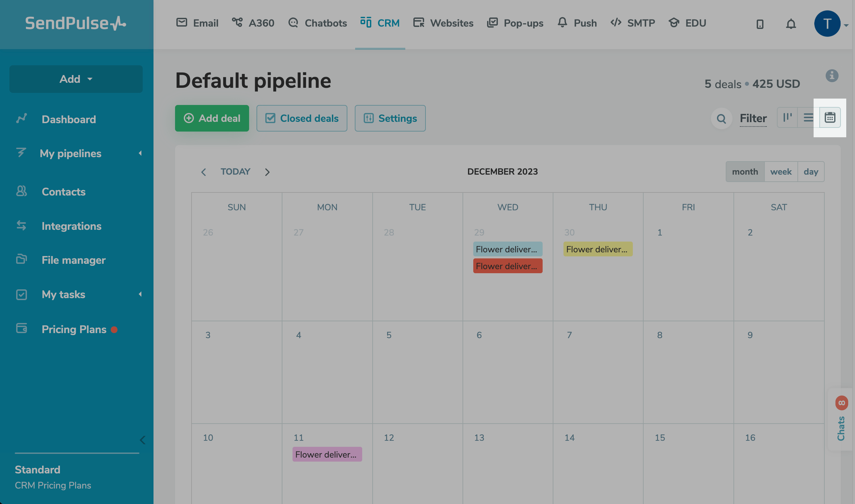Switch to list view icon

tap(808, 118)
